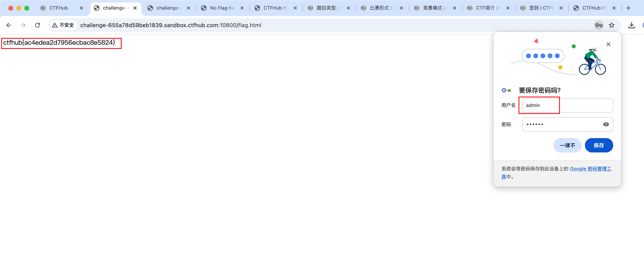644x267 pixels.
Task: Open the Google 密码管理工具 link
Action: tap(590, 169)
